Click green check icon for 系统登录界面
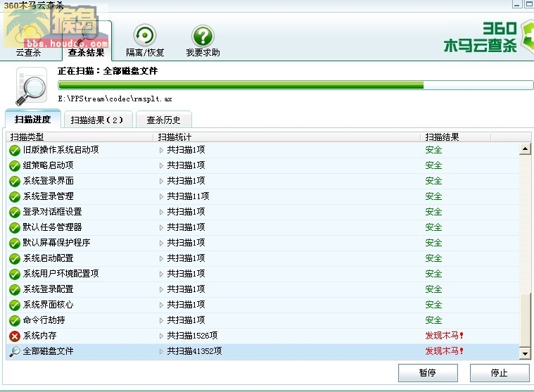Screen dimensions: 534x392 pos(15,181)
